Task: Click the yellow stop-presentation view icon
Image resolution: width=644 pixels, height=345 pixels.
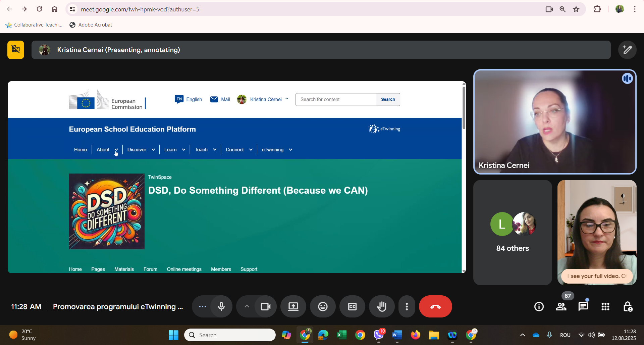Action: click(16, 50)
